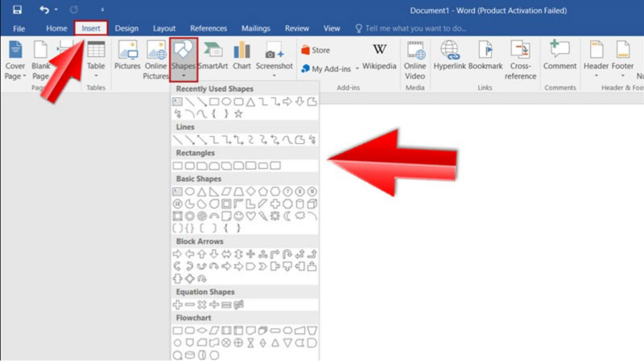Viewport: 644px width, 362px height.
Task: Insert the plus sign from Equation Shapes
Action: tap(177, 305)
